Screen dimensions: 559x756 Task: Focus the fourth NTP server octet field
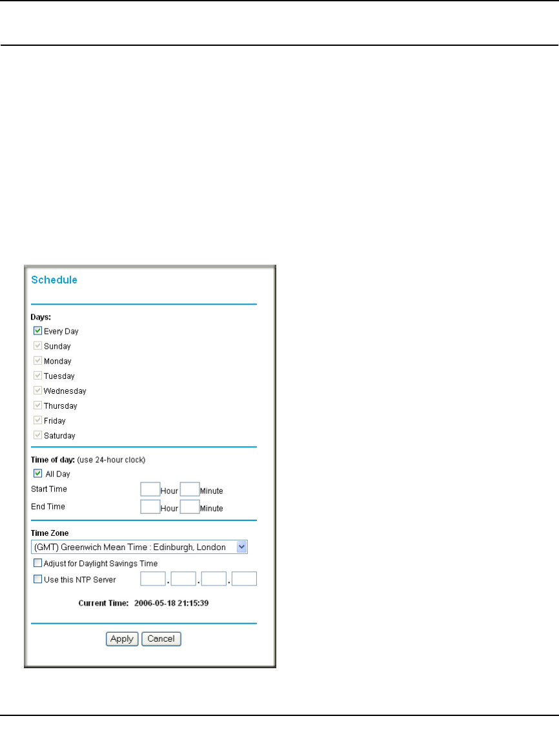(245, 578)
